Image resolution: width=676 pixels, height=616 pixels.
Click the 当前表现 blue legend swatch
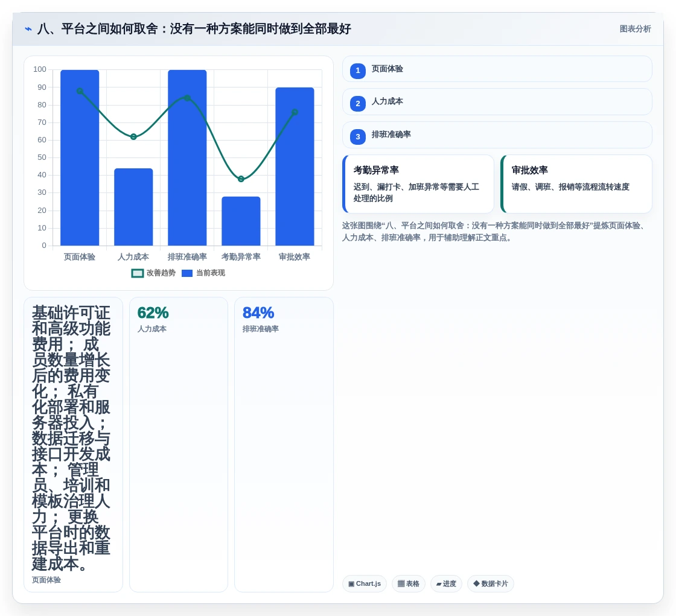click(x=187, y=273)
